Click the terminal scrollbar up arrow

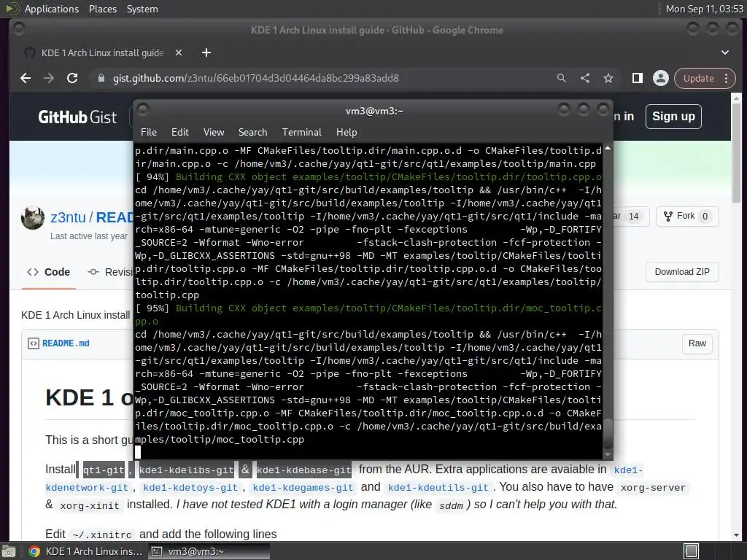tap(608, 149)
